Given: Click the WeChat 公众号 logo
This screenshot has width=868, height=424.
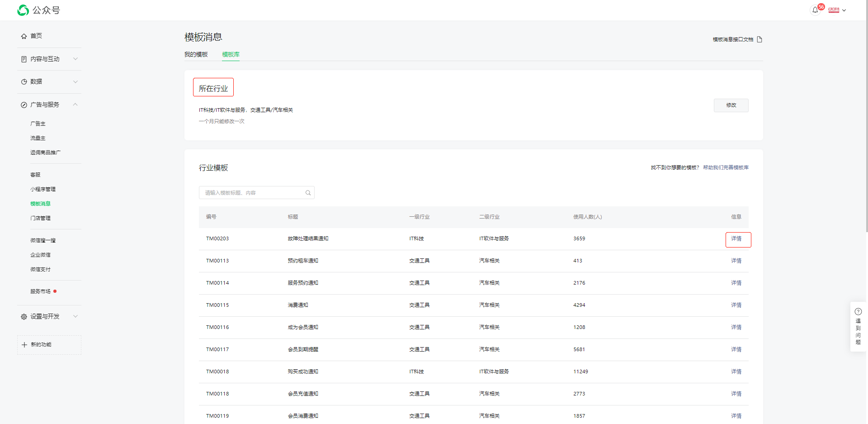Looking at the screenshot, I should point(38,10).
